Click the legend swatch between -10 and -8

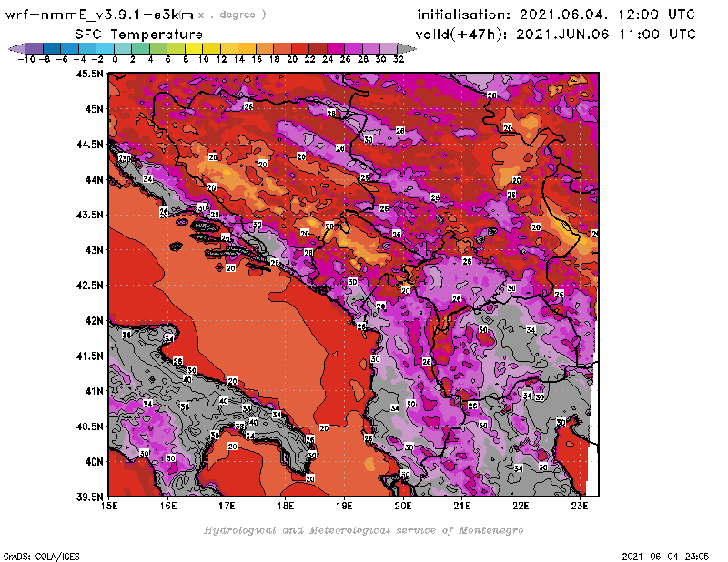[x=35, y=48]
